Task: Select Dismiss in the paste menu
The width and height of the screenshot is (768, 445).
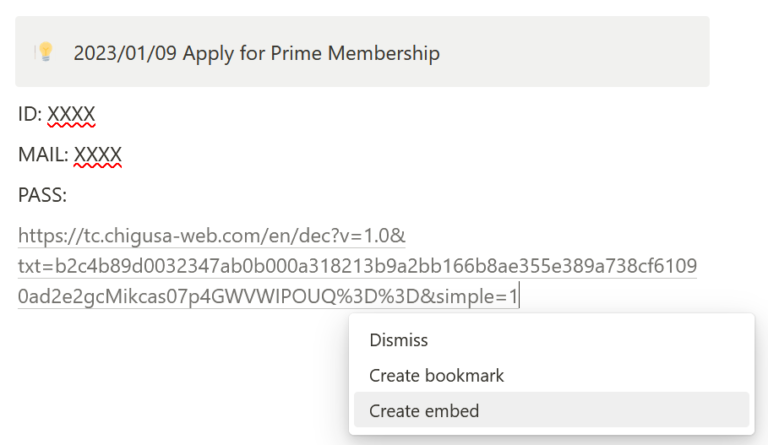Action: [398, 340]
